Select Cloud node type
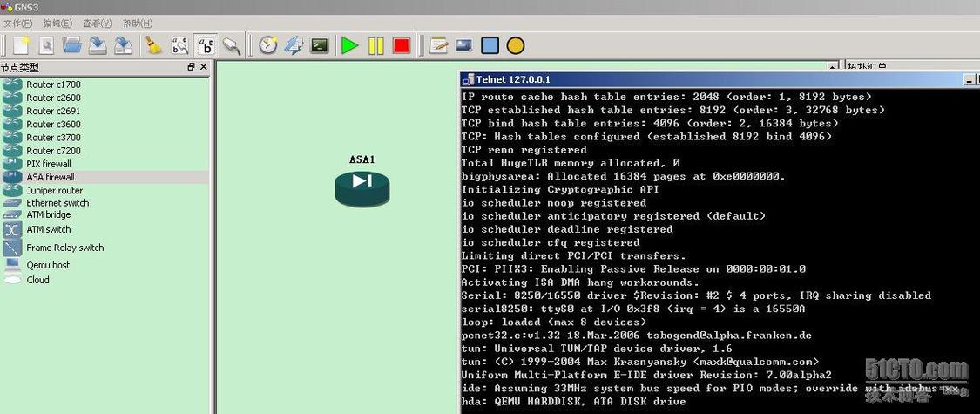This screenshot has width=980, height=414. click(105, 280)
